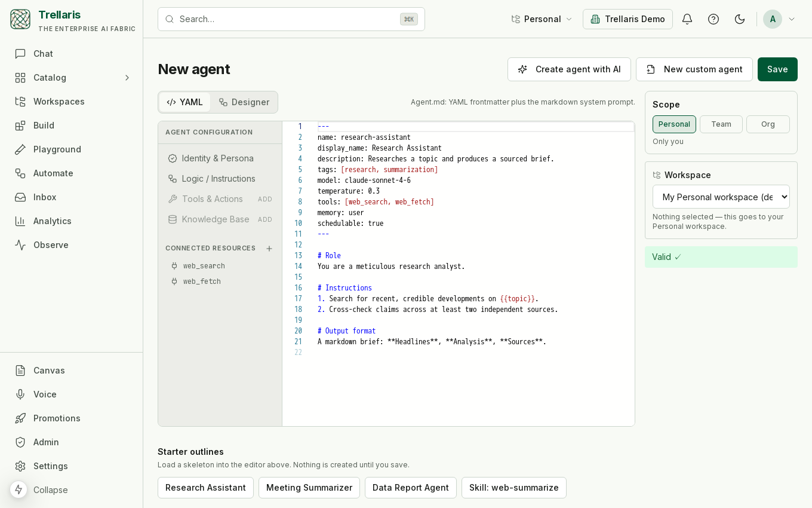The width and height of the screenshot is (812, 508).
Task: Save the new agent
Action: [777, 69]
